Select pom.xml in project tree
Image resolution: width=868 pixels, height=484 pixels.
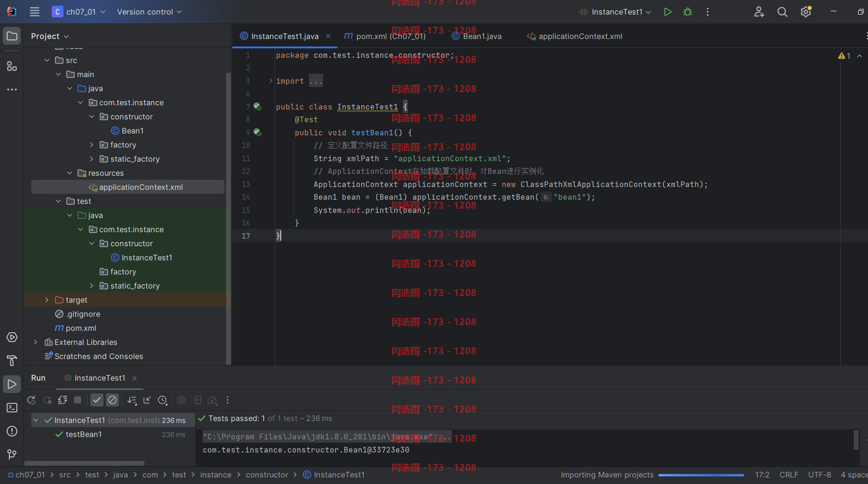(76, 328)
